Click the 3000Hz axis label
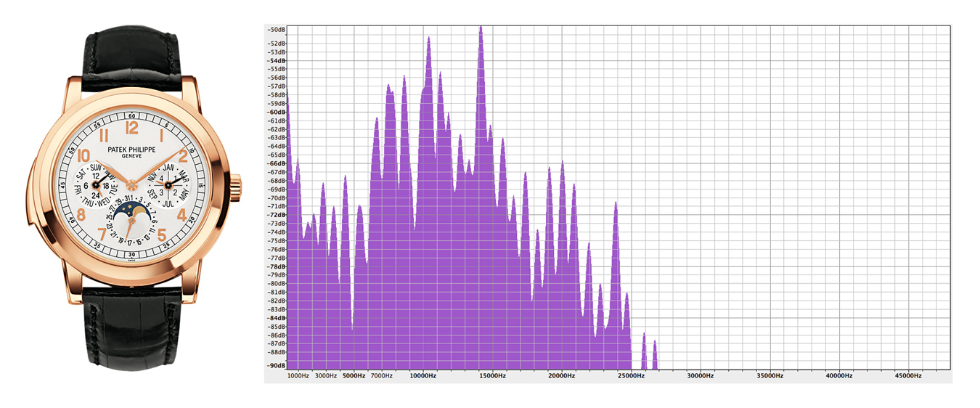 click(326, 376)
